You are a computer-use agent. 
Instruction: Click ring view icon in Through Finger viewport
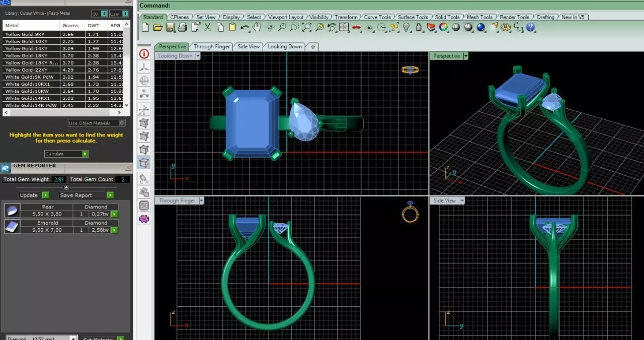click(x=410, y=213)
